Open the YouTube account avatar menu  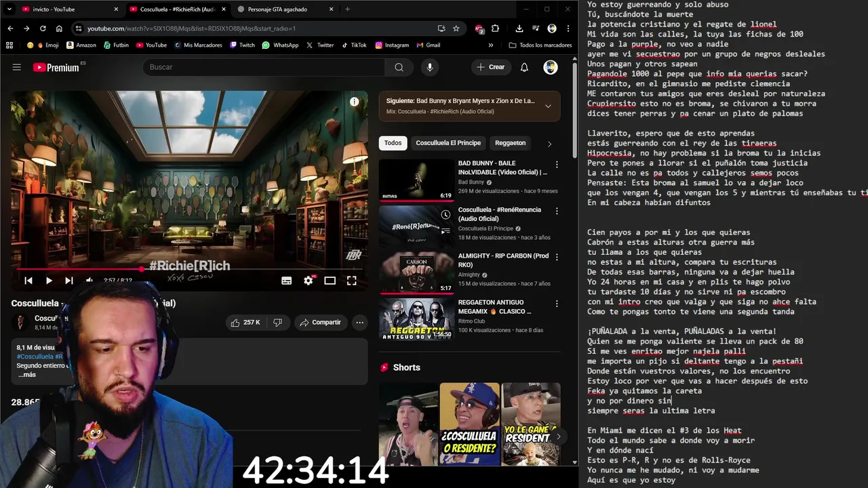pos(551,67)
